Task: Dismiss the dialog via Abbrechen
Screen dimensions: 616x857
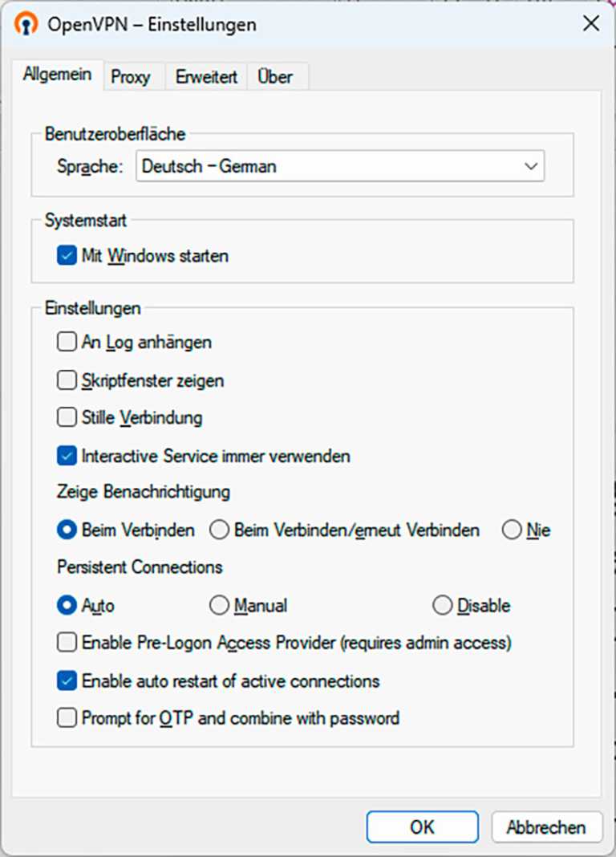Action: pos(547,827)
